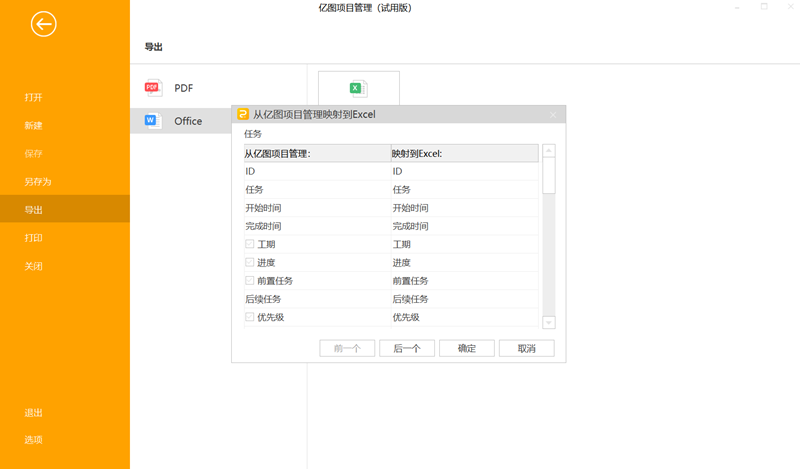Click the 完成时间 Excel mapping cell
This screenshot has width=800, height=469.
coord(465,226)
